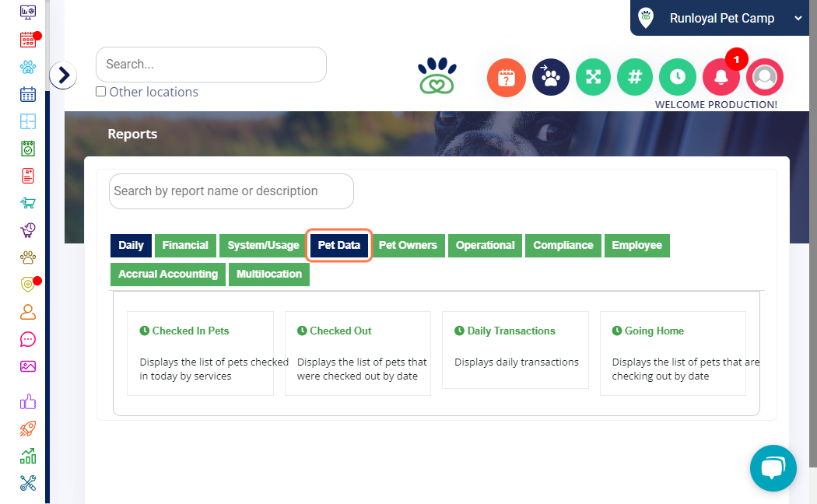Viewport: 817px width, 504px height.
Task: Toggle the Other locations checkbox
Action: click(x=101, y=92)
